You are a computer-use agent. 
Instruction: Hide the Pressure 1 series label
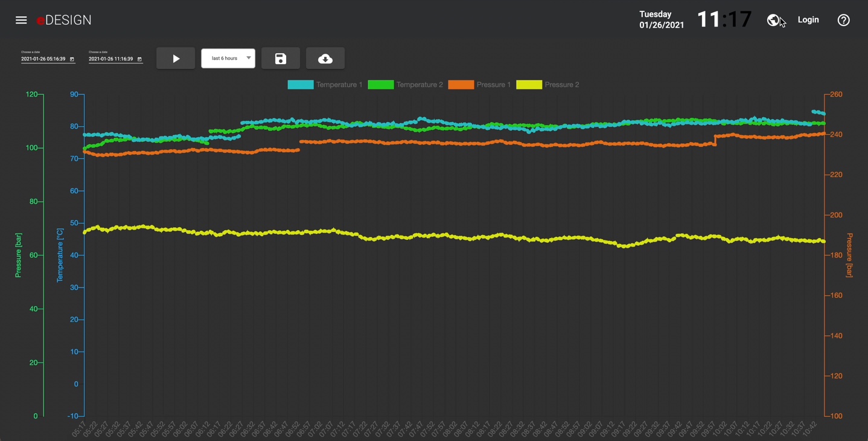493,85
